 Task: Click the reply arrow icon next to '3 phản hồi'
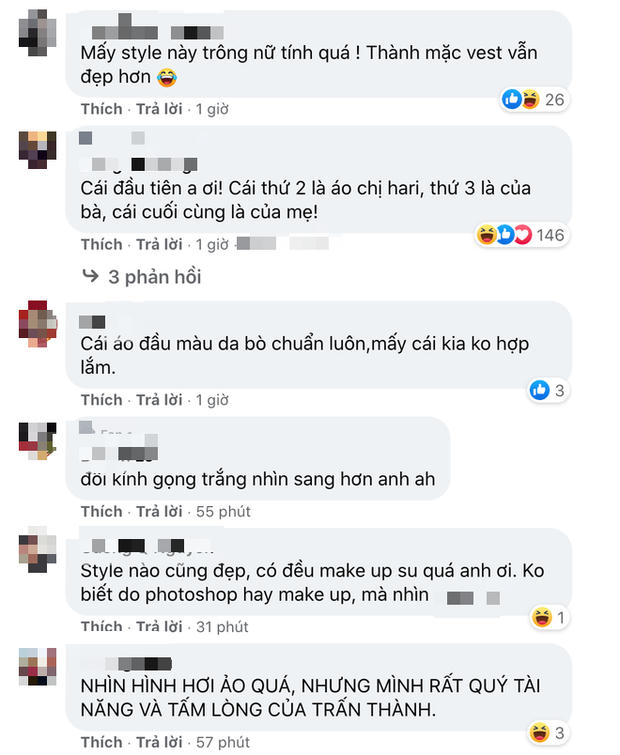coord(90,276)
